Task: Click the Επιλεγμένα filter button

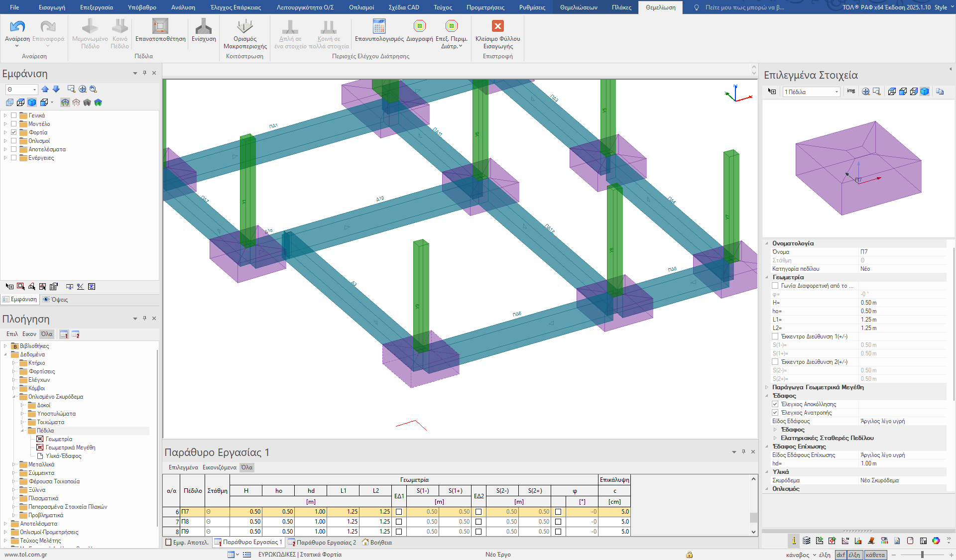Action: (x=183, y=467)
